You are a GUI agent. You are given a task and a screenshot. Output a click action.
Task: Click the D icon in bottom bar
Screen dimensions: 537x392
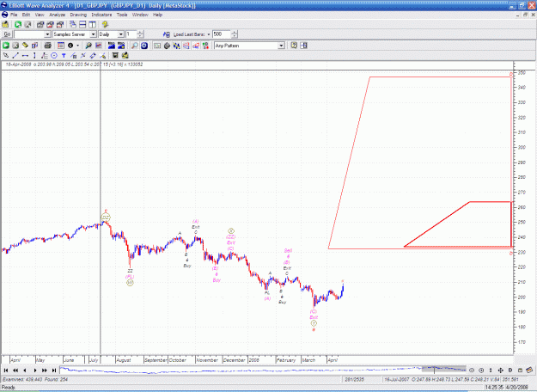510,371
